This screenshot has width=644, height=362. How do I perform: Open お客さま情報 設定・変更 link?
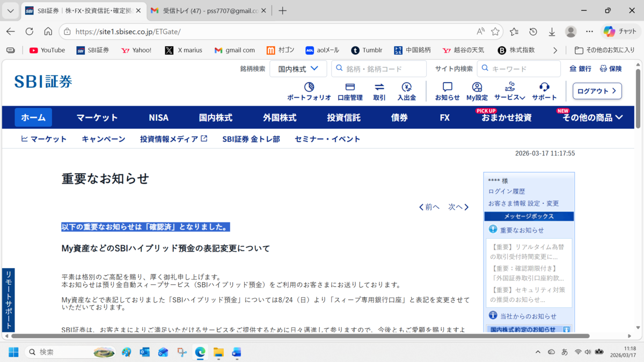tap(523, 204)
